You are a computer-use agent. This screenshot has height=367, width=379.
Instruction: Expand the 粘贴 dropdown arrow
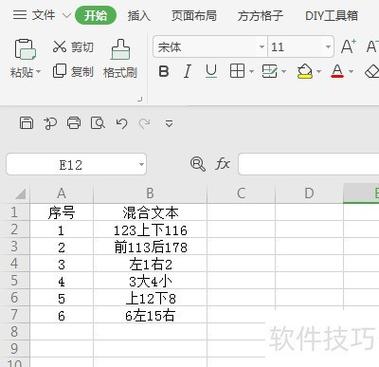(x=38, y=71)
